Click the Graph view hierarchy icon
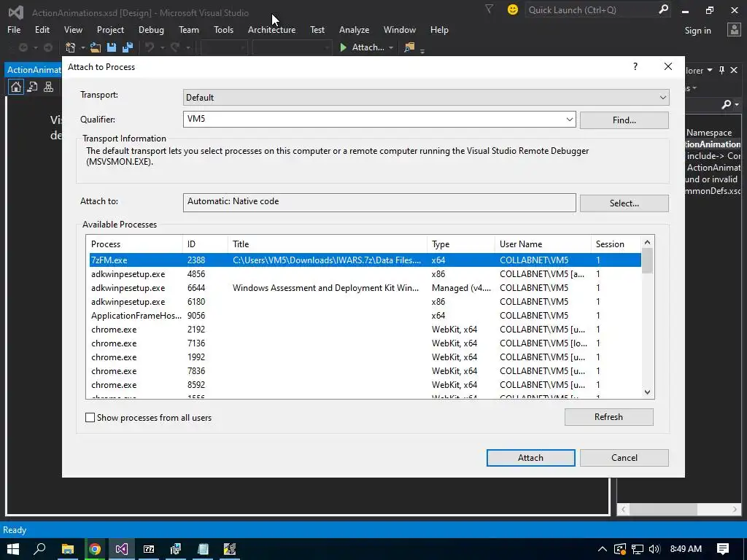 click(x=49, y=87)
